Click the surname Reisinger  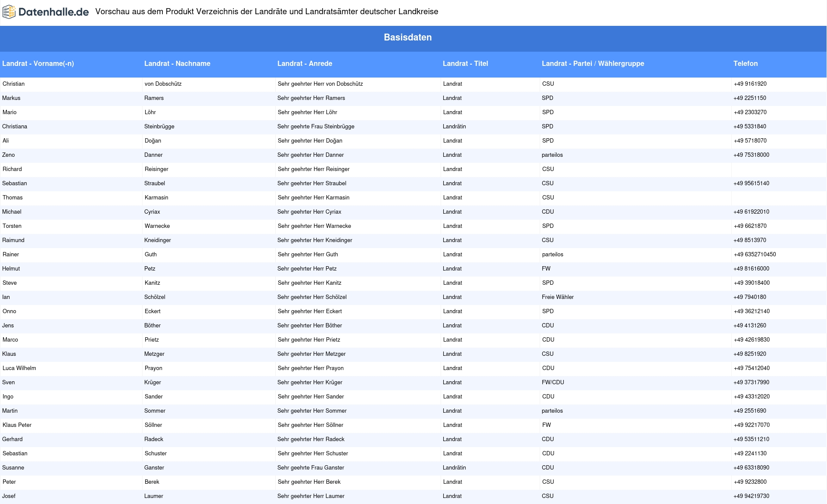pos(156,169)
